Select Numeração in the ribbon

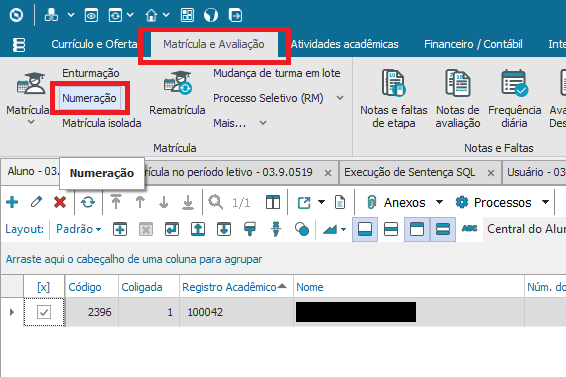[89, 98]
